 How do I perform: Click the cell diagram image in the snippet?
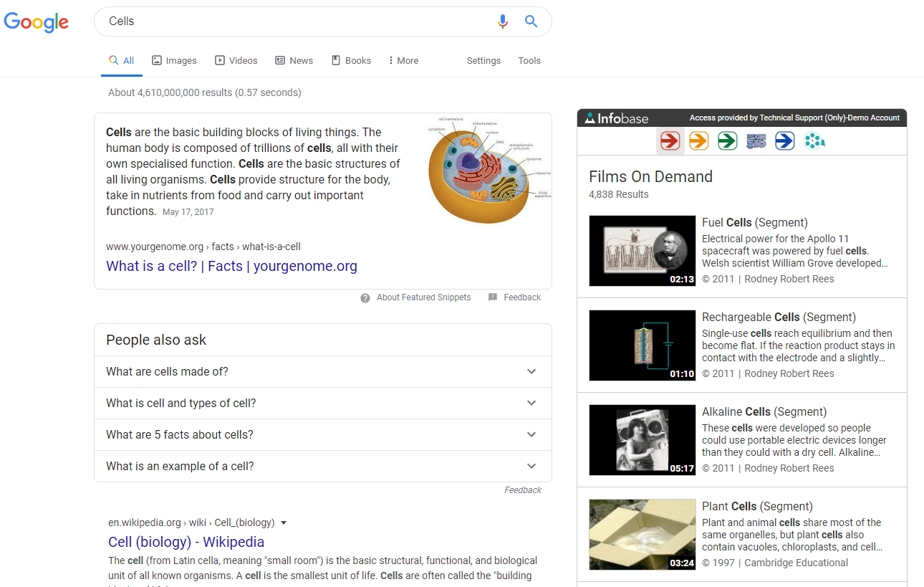(x=489, y=168)
